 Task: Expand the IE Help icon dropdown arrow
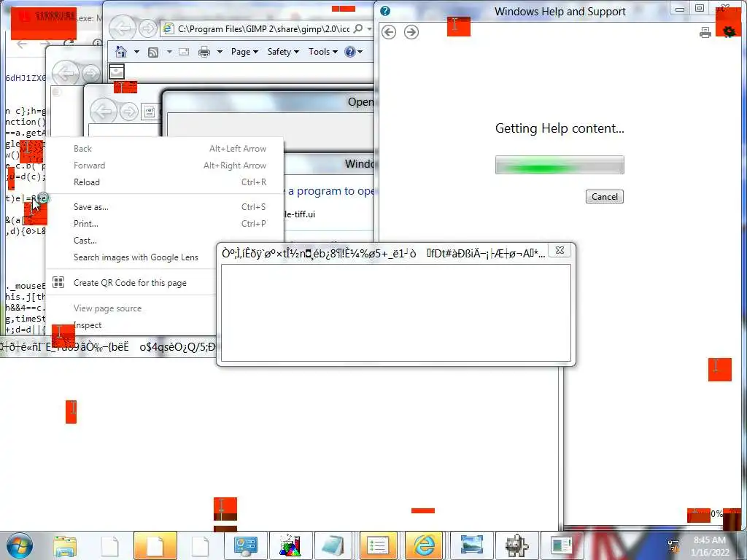pos(360,52)
